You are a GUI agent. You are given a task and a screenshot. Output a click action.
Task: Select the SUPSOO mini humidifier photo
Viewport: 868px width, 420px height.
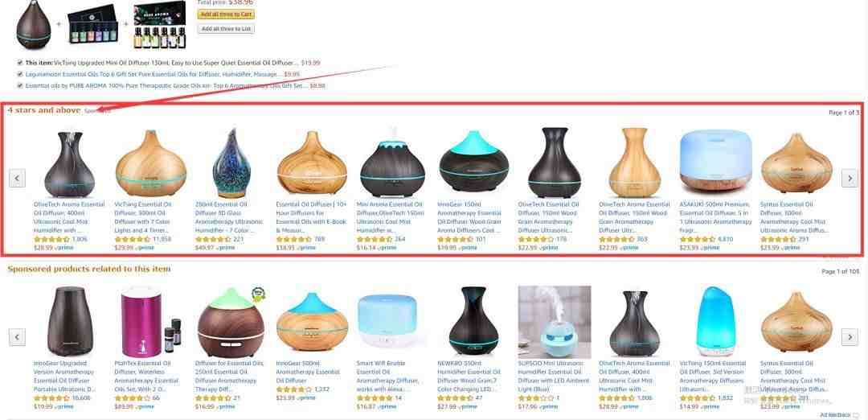point(554,322)
